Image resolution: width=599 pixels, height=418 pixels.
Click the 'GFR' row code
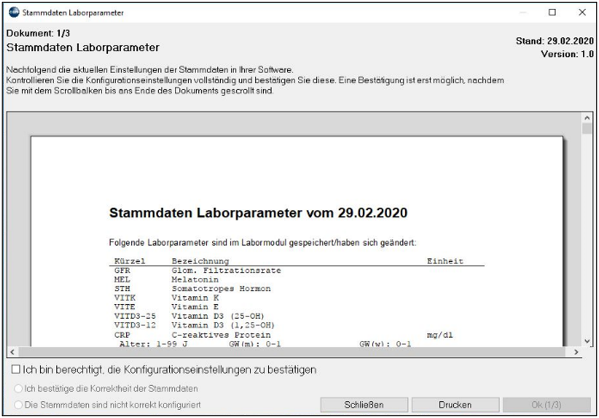(x=122, y=271)
